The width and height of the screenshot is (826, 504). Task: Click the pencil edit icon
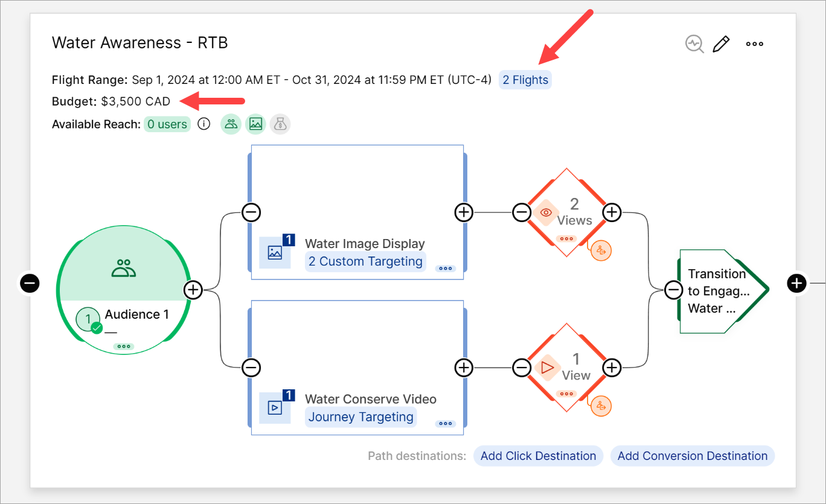[721, 44]
